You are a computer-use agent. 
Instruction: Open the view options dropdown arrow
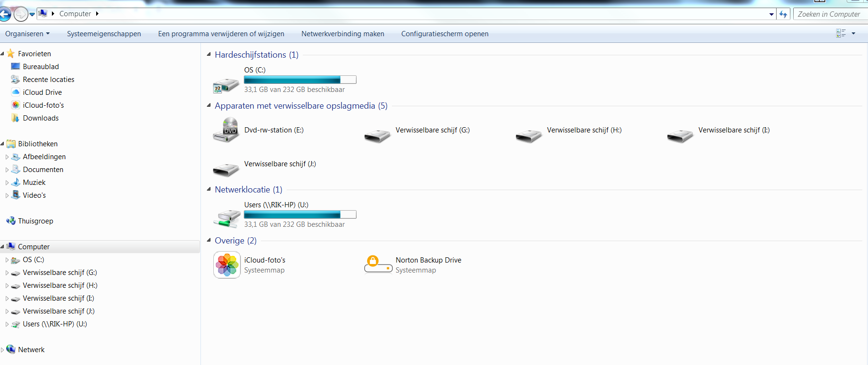(x=853, y=33)
